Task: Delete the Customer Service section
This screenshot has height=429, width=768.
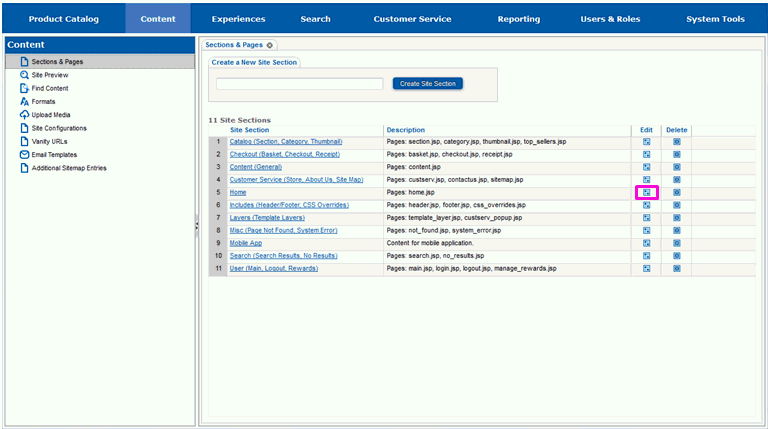Action: [x=676, y=180]
